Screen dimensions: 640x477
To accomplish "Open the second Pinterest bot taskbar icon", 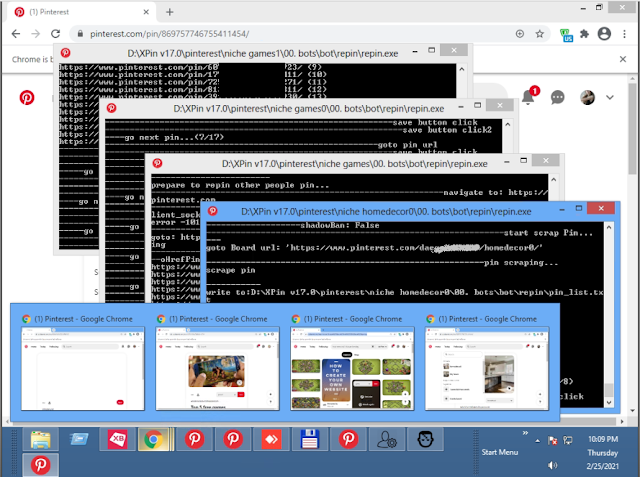I will [233, 439].
